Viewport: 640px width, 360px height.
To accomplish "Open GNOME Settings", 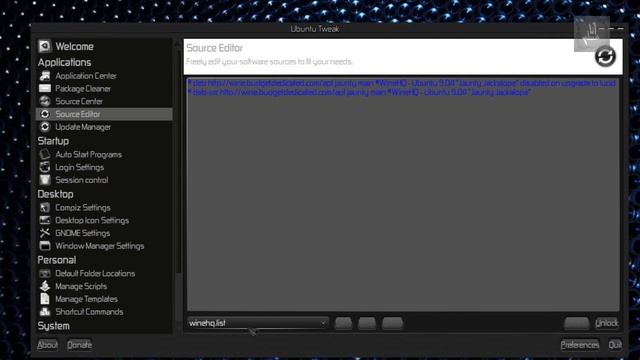I will 82,233.
